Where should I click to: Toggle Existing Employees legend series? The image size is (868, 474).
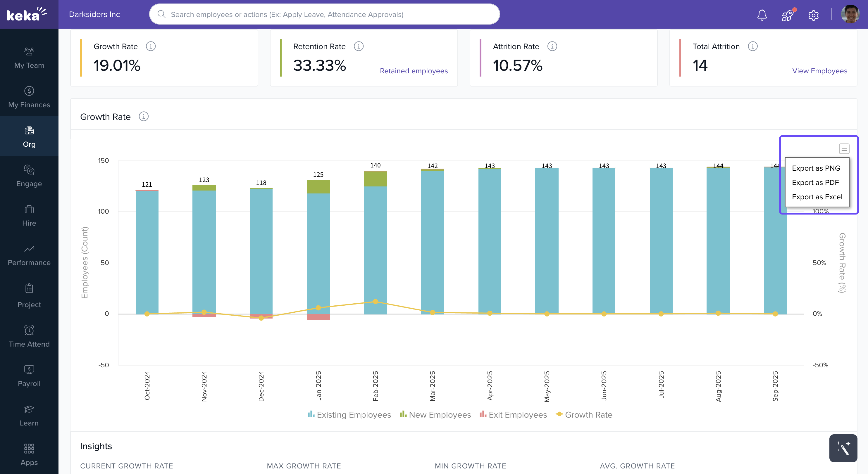349,415
